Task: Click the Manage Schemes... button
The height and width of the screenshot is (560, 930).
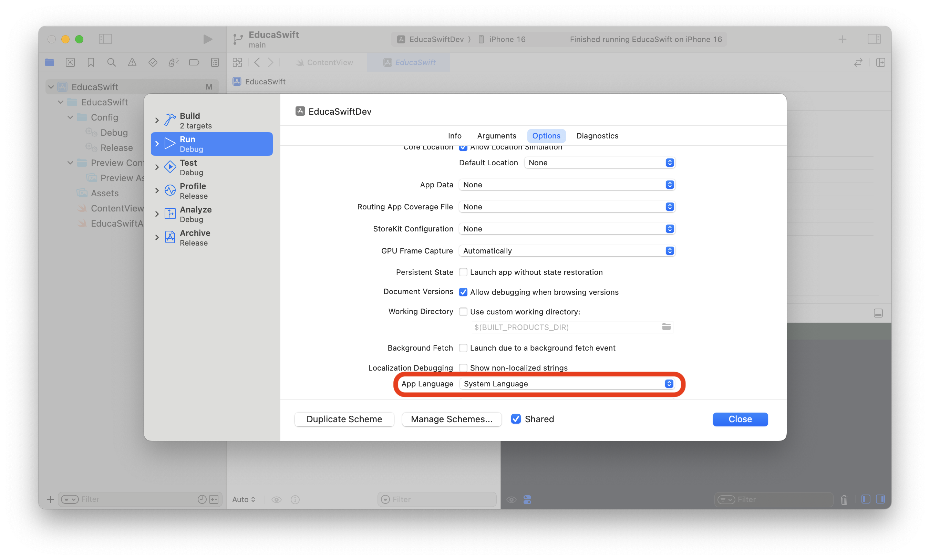Action: point(452,419)
